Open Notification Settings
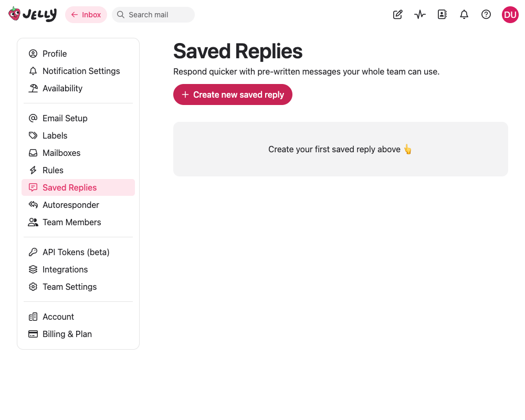525x420 pixels. coord(81,71)
